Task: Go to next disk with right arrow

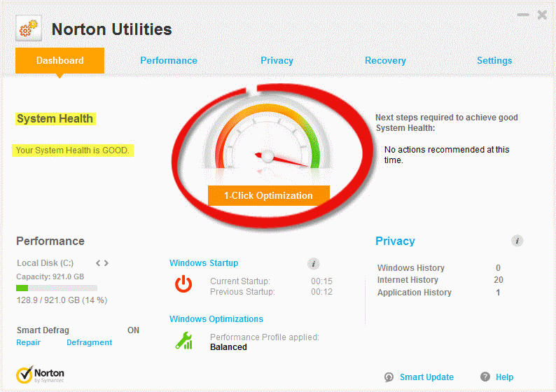Action: (x=106, y=263)
